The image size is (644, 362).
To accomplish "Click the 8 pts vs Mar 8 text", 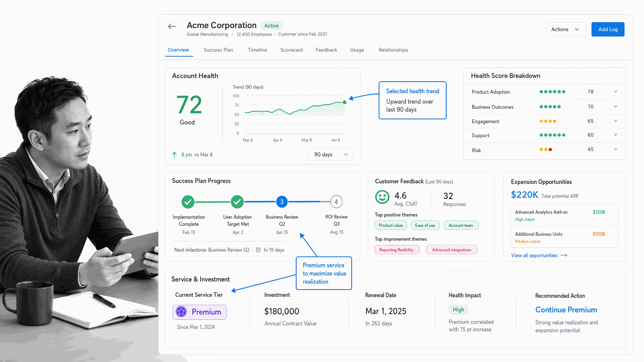I will pyautogui.click(x=197, y=155).
